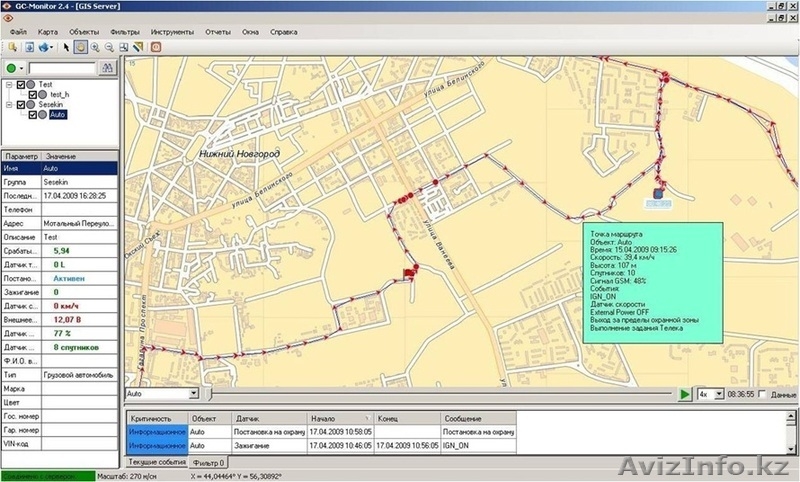Click the Датчик column header
This screenshot has width=800, height=482.
[269, 418]
